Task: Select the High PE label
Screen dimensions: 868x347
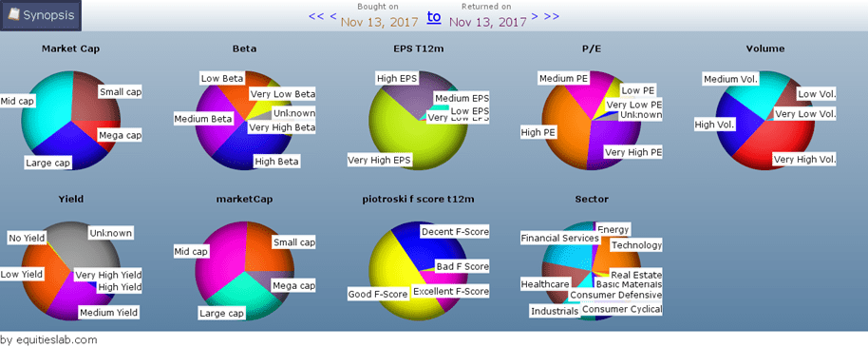Action: tap(538, 132)
